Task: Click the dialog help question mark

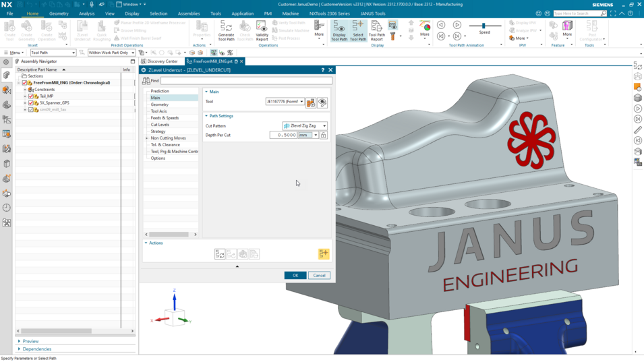Action: pos(322,70)
